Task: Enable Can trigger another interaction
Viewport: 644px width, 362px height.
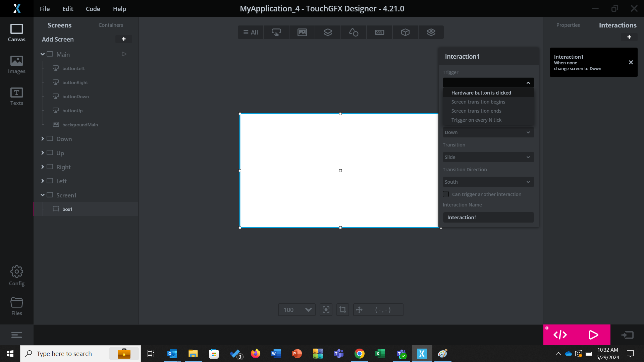Action: click(x=446, y=194)
